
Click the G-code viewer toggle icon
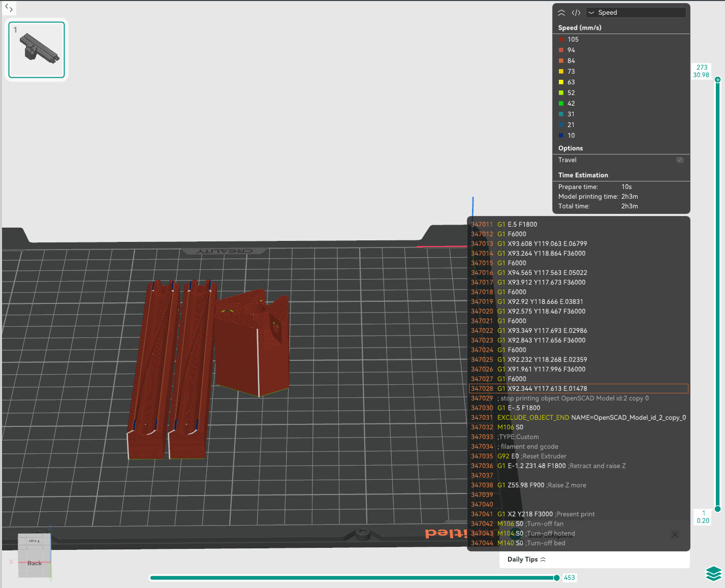576,13
